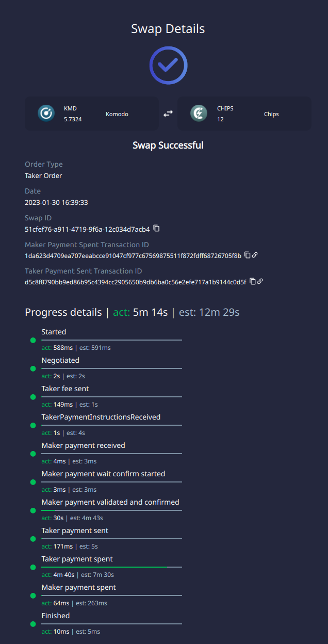Expand the Maker payment spent step

(x=78, y=587)
